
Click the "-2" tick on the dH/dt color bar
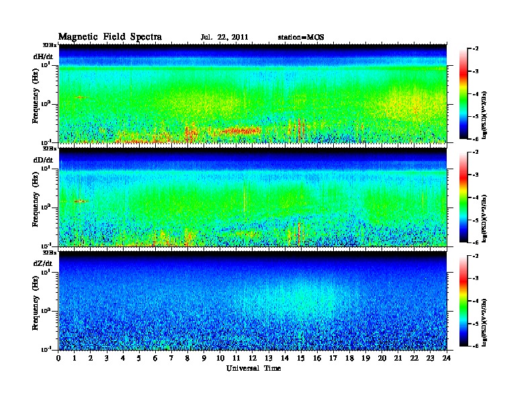(x=475, y=49)
